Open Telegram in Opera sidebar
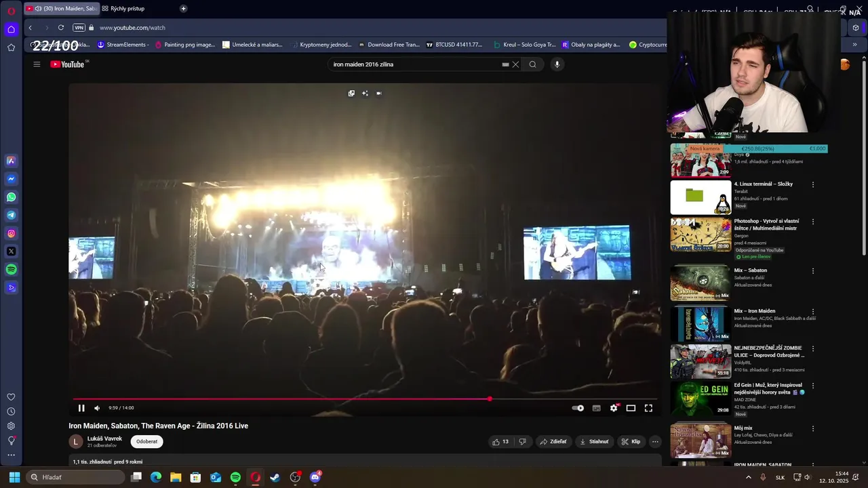Screen dimensions: 868x488 (x=11, y=216)
